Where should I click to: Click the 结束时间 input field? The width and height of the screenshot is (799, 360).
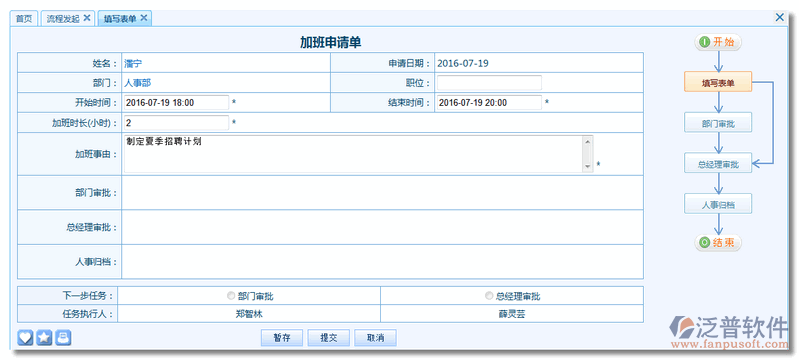pyautogui.click(x=489, y=102)
